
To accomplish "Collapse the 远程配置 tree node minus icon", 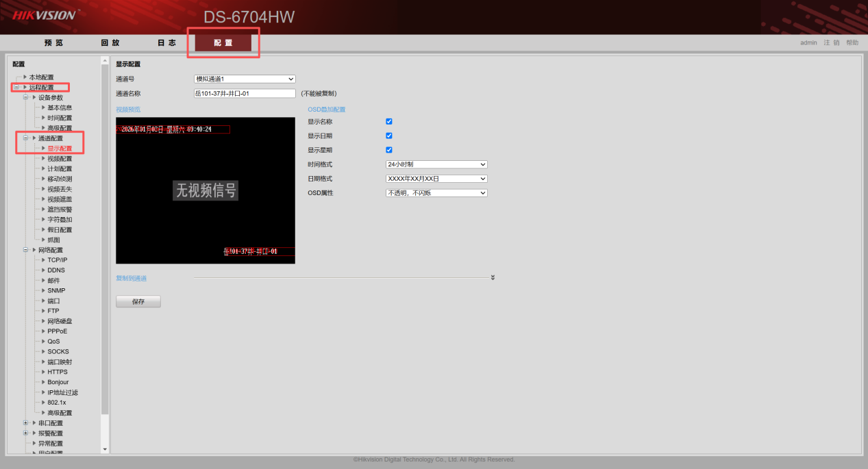I will (16, 88).
